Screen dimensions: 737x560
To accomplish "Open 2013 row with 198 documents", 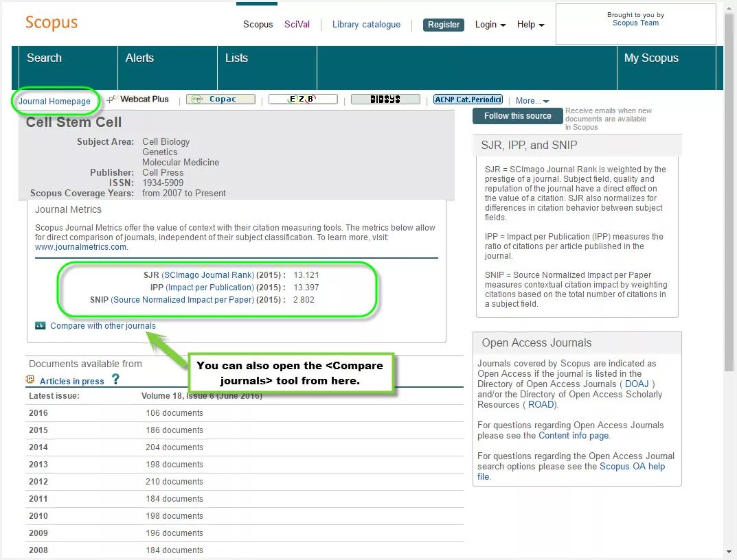I will [x=245, y=465].
